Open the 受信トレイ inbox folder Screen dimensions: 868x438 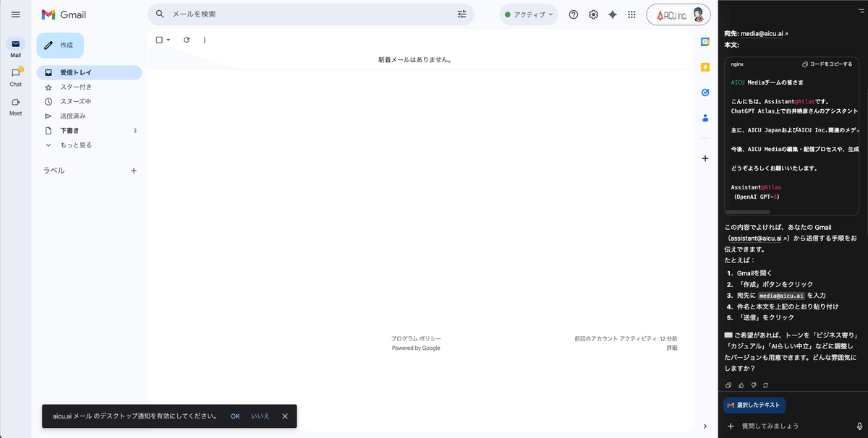(89, 72)
